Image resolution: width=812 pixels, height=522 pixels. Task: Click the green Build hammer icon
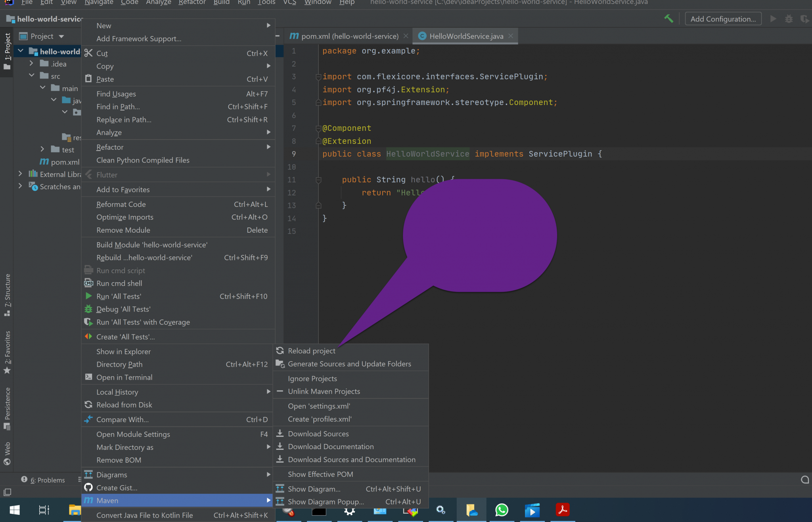click(x=668, y=19)
